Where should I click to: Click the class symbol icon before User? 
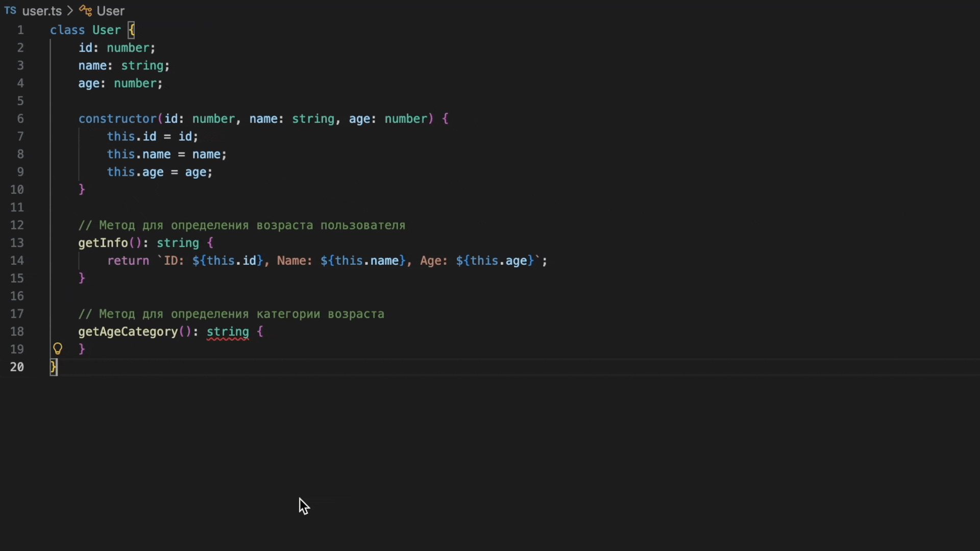[x=85, y=11]
